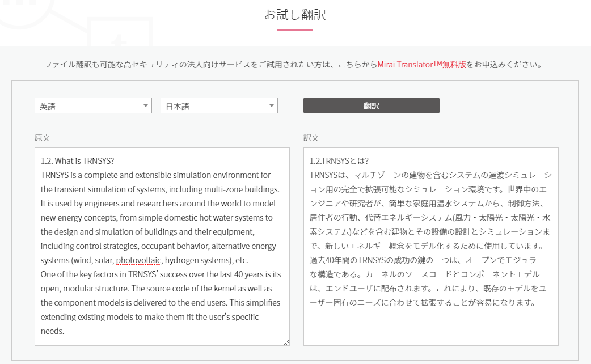Screen dimensions: 591x364
Task: Click the notice text ファイル翻訳も可能な高セキュリティ
Action: pyautogui.click(x=111, y=65)
